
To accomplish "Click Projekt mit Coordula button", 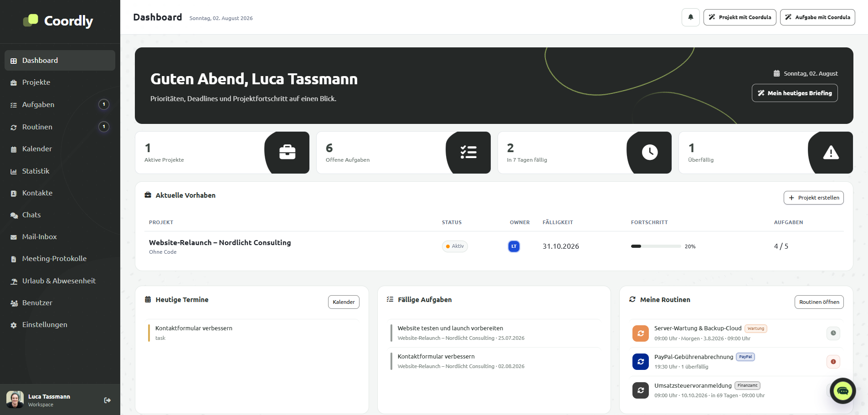I will pos(740,17).
